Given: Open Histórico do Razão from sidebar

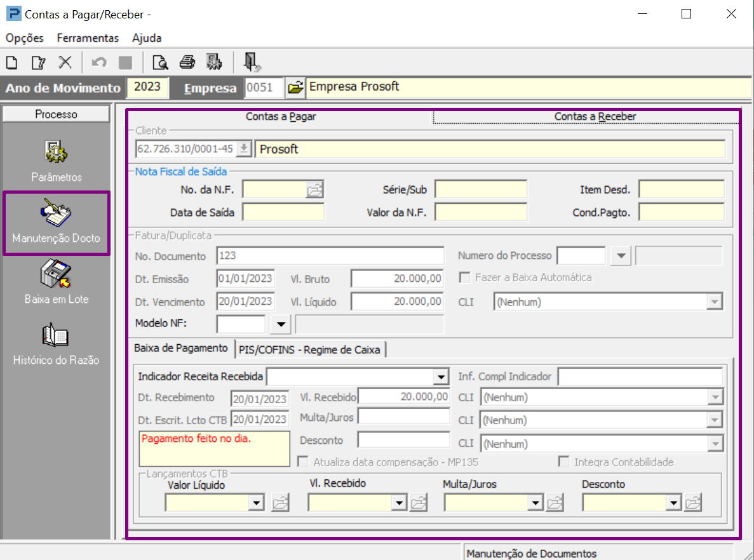Looking at the screenshot, I should coord(57,343).
